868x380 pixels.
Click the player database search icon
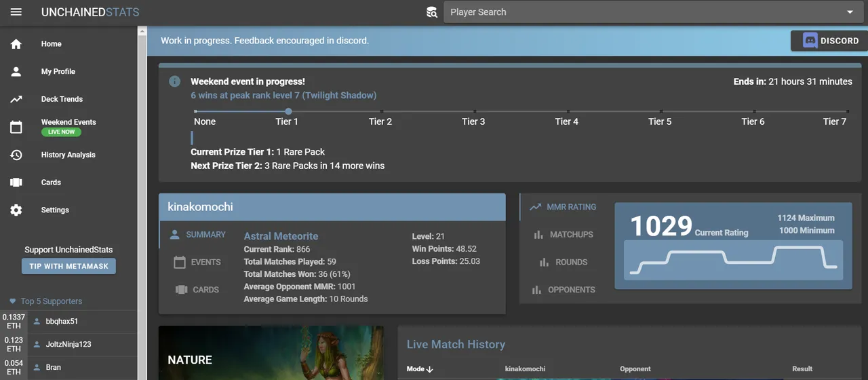[432, 12]
